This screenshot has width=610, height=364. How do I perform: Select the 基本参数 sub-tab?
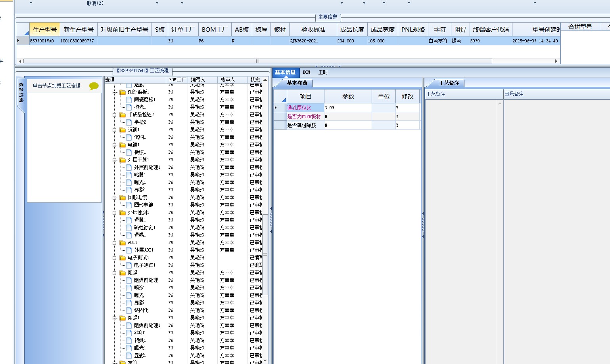297,83
